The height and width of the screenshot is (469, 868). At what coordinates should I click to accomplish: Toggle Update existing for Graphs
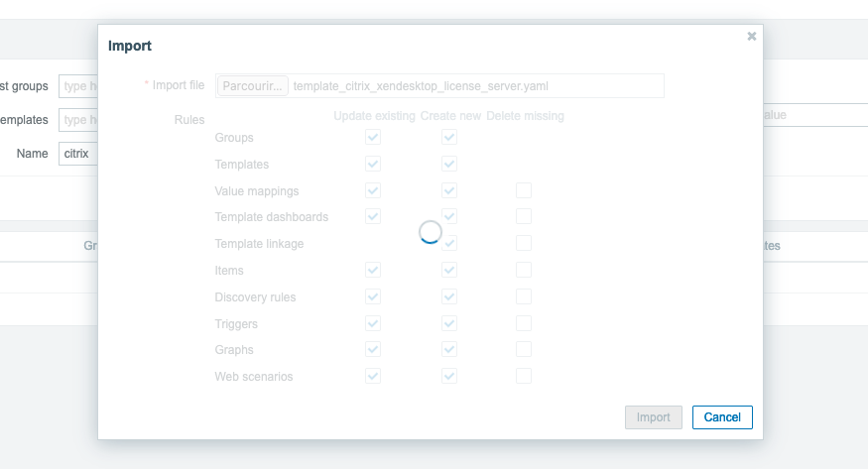(x=373, y=349)
